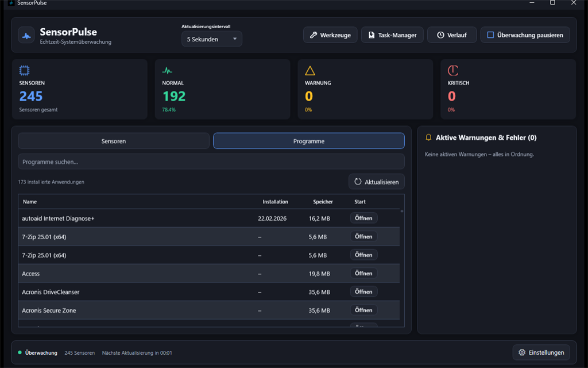Sort by the Speicher column header
This screenshot has height=368, width=588.
pos(323,202)
